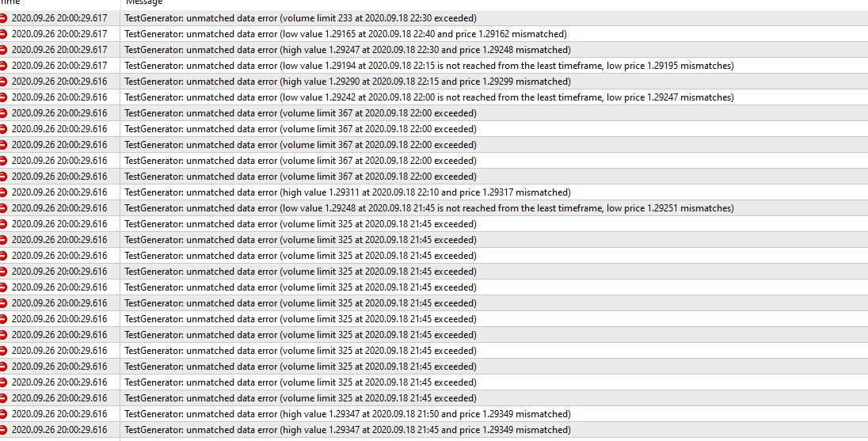Click error icon next to low value 1.29242 entry

[x=3, y=97]
